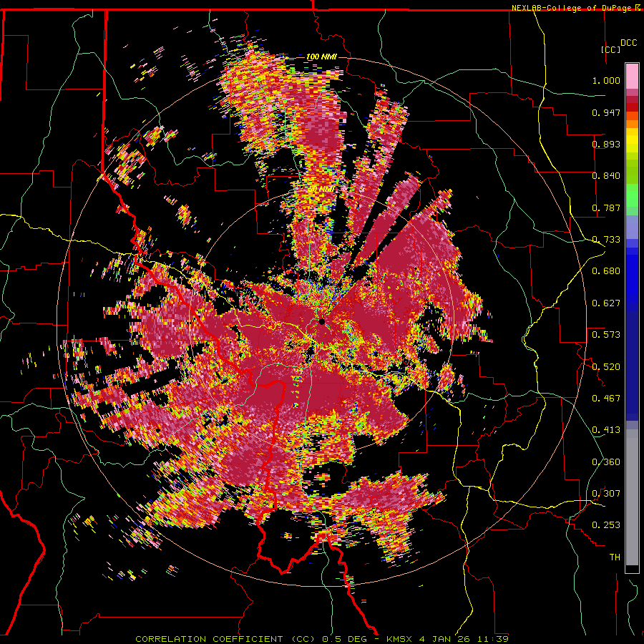Select the 0.680 scale value
Image resolution: width=644 pixels, height=644 pixels.
(x=606, y=271)
